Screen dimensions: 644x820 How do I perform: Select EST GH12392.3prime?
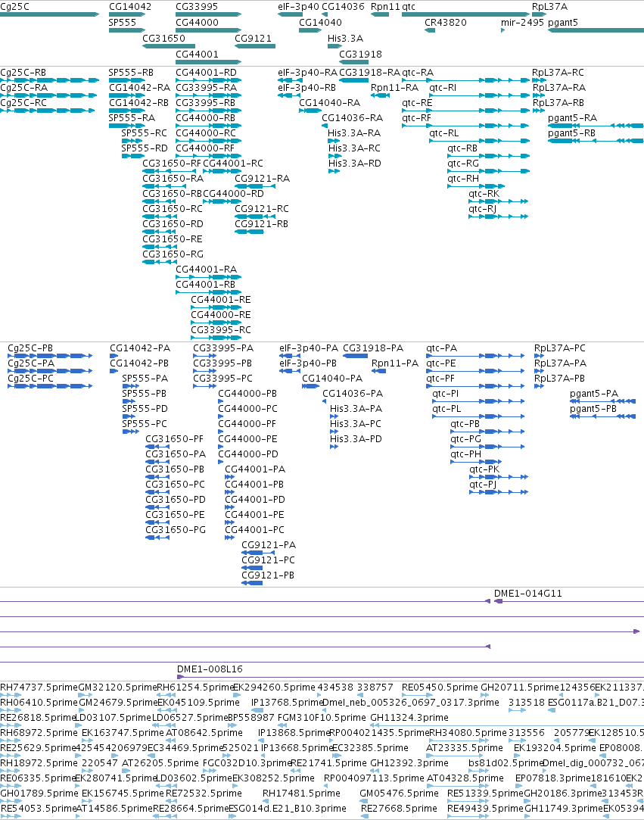[x=409, y=763]
